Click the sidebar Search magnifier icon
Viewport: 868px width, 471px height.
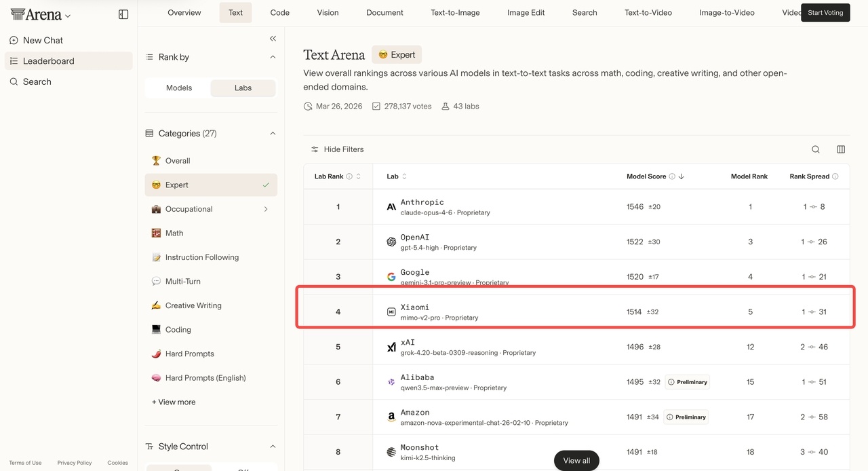click(14, 81)
